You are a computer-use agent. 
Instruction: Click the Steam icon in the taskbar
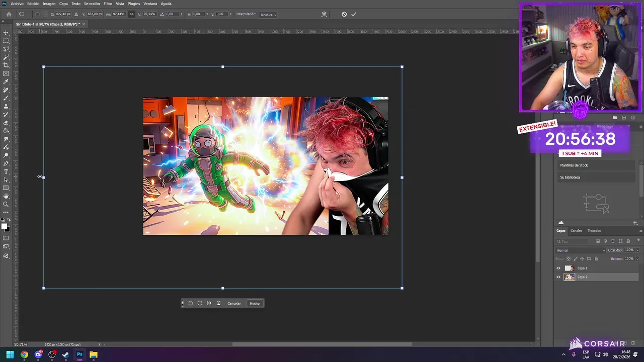(x=65, y=354)
